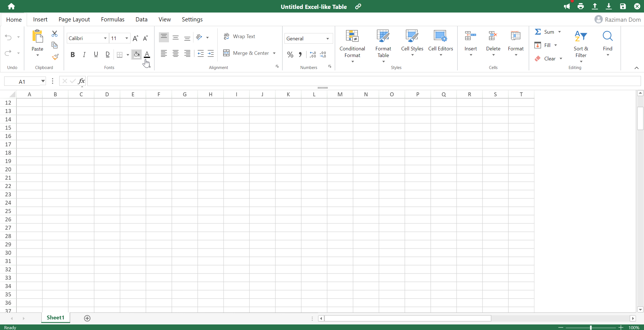Expand the General number format dropdown
The height and width of the screenshot is (330, 644).
pyautogui.click(x=328, y=39)
